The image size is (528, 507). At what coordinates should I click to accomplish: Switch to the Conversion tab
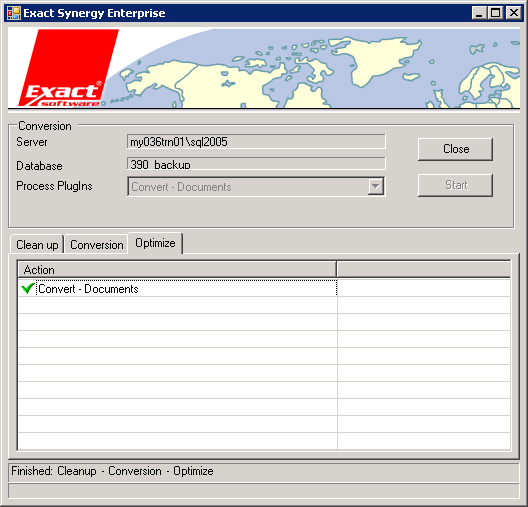(97, 244)
